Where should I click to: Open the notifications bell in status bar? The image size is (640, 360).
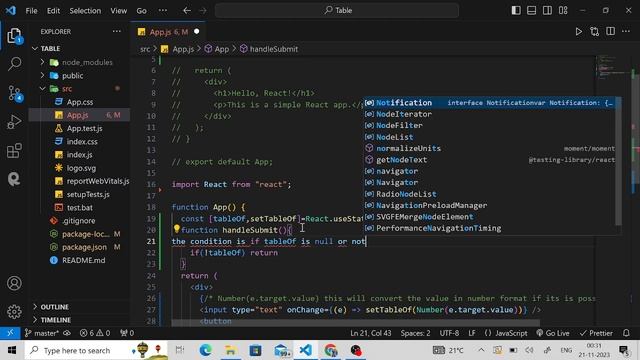(x=626, y=333)
